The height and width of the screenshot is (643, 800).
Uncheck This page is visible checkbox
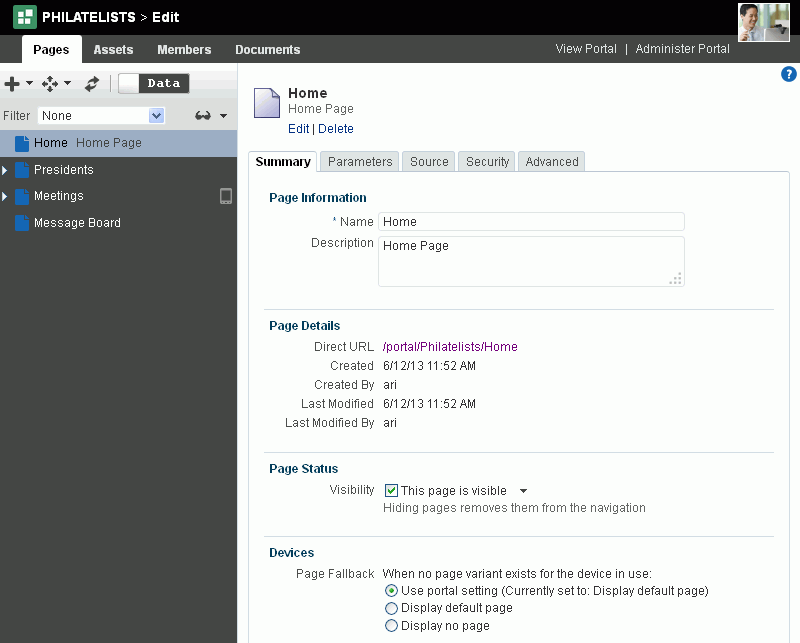[x=391, y=490]
